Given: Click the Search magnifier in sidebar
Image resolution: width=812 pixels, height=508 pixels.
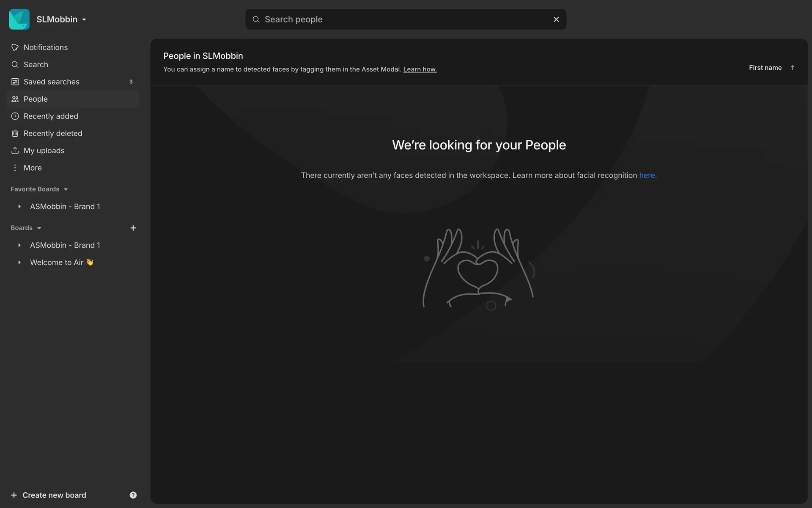Looking at the screenshot, I should click(15, 65).
